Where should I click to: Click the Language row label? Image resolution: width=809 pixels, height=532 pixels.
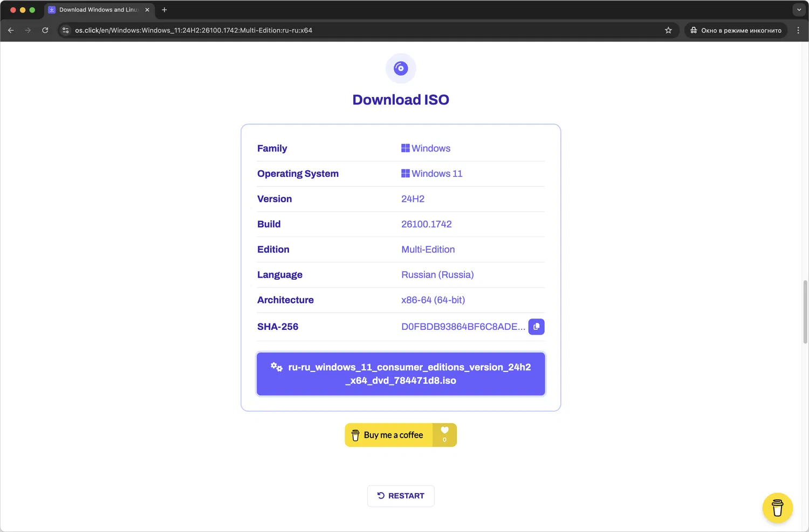click(280, 275)
